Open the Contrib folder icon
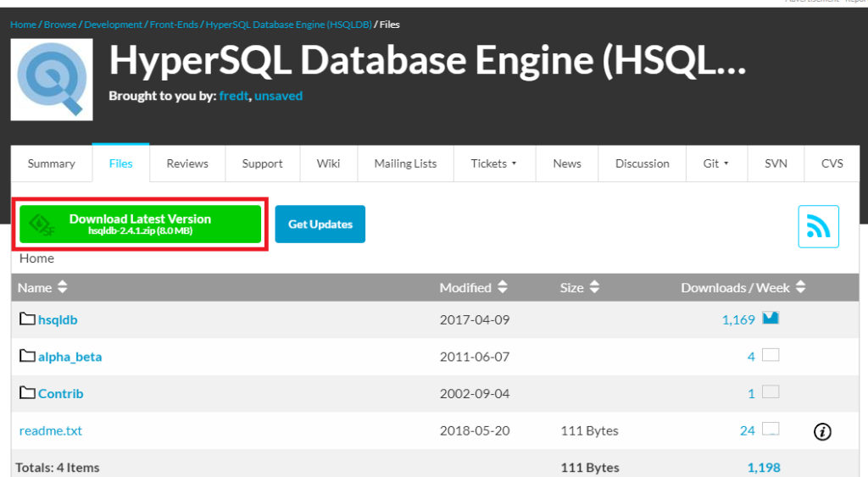The height and width of the screenshot is (477, 868). pyautogui.click(x=27, y=393)
